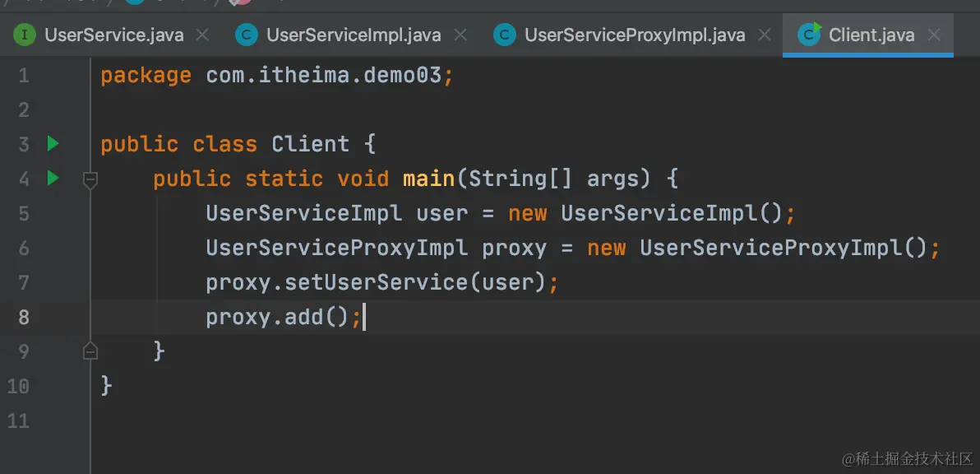
Task: Switch to the UserService.java tab
Action: [x=113, y=35]
